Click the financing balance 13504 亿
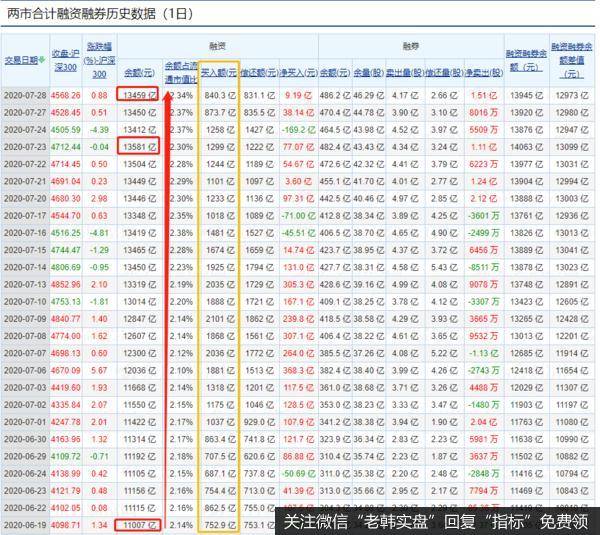 pyautogui.click(x=139, y=164)
